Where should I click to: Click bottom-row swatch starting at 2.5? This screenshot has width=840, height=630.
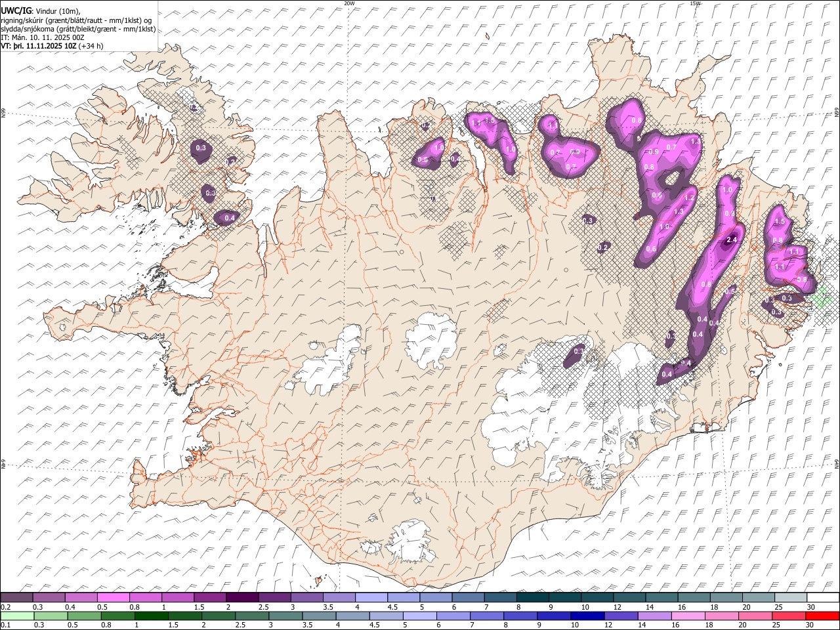[251, 616]
